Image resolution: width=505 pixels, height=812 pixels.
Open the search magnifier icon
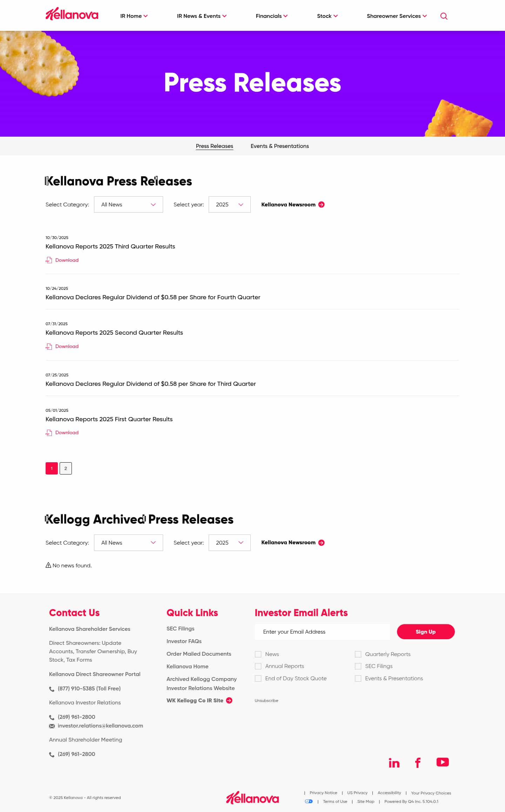pyautogui.click(x=444, y=16)
